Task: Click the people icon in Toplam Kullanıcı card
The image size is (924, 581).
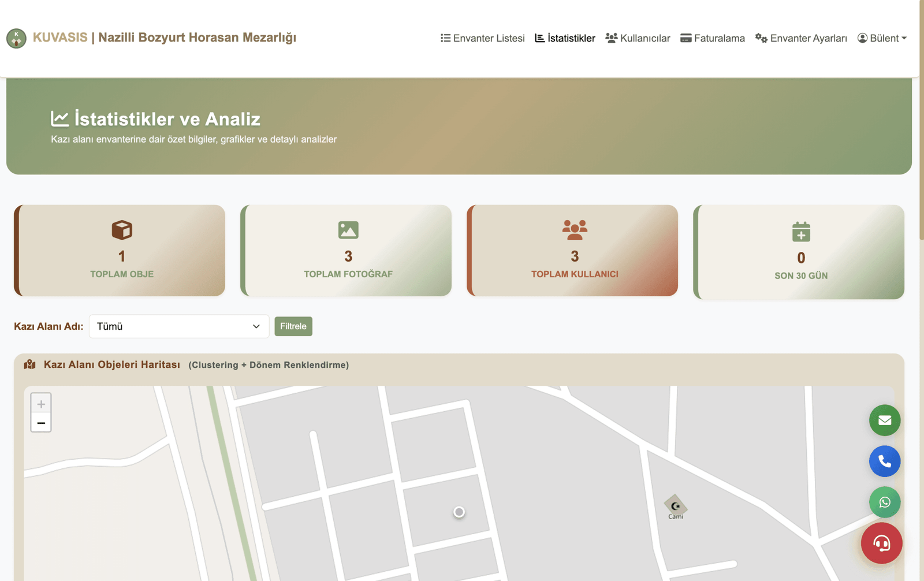Action: (574, 230)
